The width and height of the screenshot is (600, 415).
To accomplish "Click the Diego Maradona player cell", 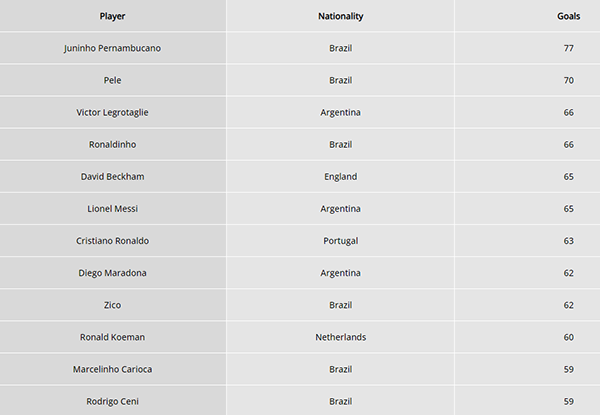I will pos(113,272).
